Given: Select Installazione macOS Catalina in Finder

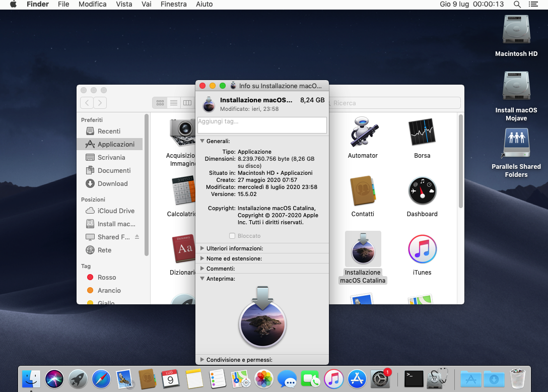Looking at the screenshot, I should click(x=363, y=249).
